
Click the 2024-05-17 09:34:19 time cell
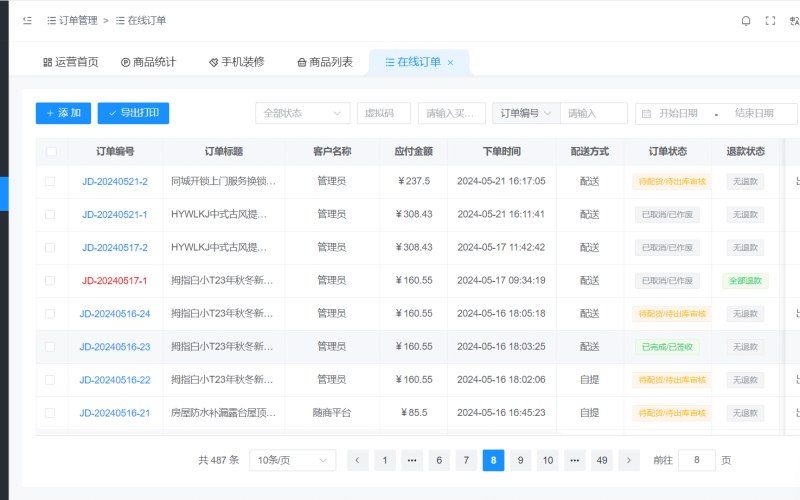pyautogui.click(x=501, y=281)
